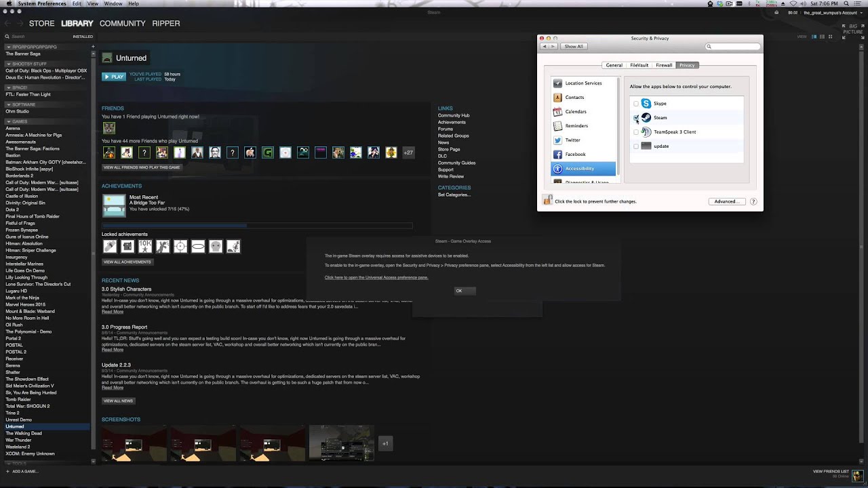This screenshot has width=868, height=488.
Task: Click the first locked achievement icon
Action: tap(109, 247)
